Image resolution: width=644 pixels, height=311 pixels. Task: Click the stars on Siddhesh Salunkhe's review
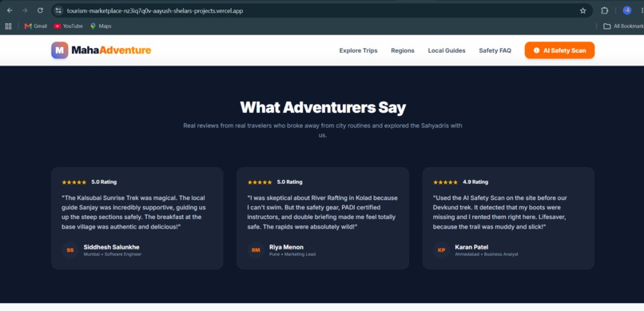click(74, 182)
